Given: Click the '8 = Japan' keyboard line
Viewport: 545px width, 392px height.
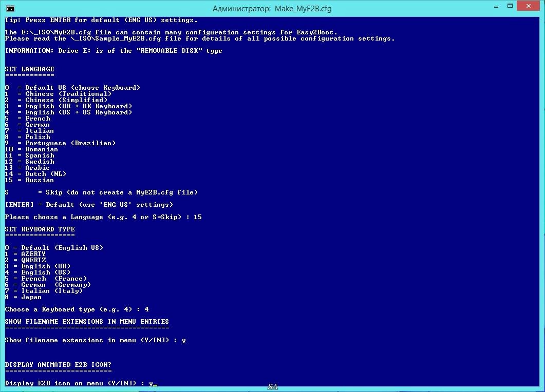Looking at the screenshot, I should (23, 297).
